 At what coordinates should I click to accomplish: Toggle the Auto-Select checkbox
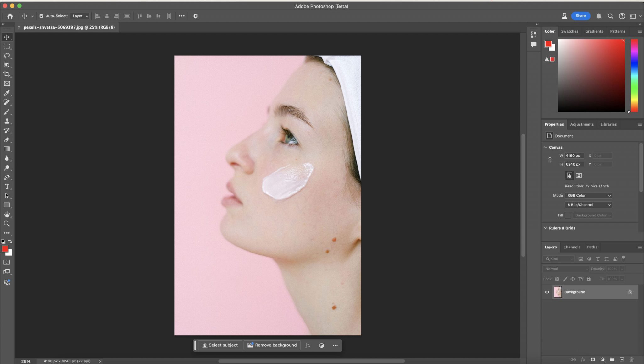coord(42,16)
